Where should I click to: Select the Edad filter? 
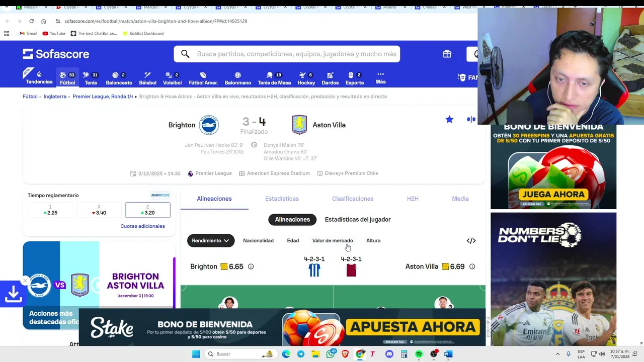293,240
